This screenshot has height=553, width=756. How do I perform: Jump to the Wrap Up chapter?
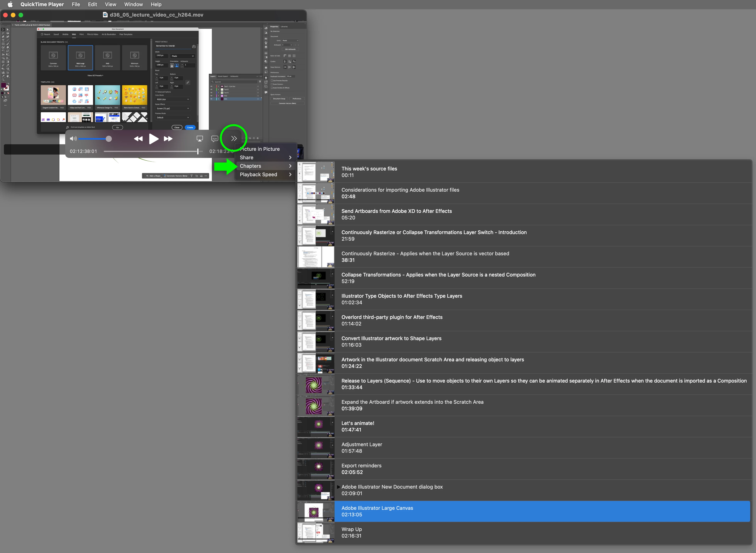[352, 532]
